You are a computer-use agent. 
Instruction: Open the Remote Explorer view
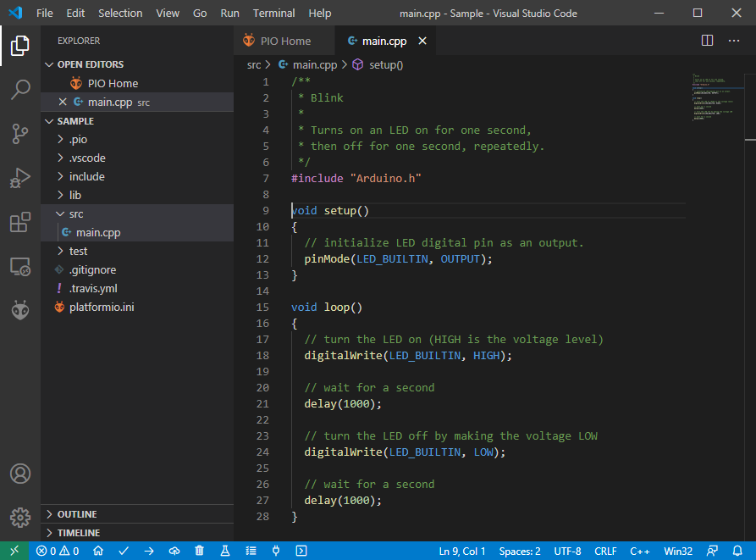click(19, 267)
